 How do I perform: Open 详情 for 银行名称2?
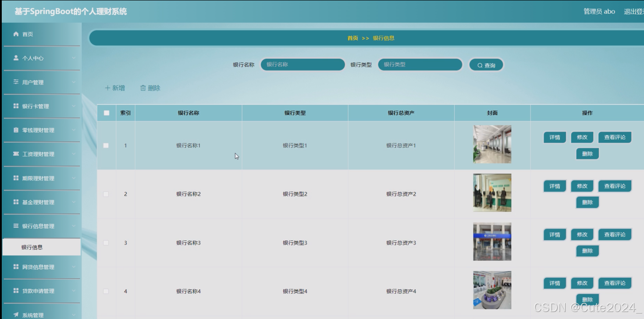coord(555,186)
